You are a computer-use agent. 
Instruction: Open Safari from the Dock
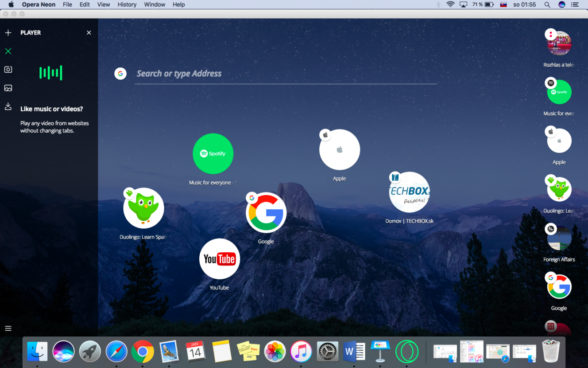pos(116,352)
